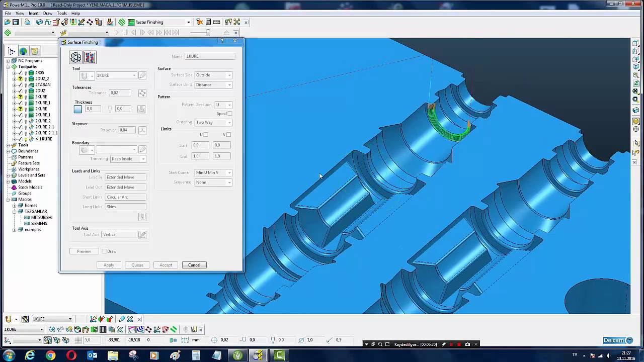
Task: Open project folder icon in main toolbar
Action: click(8, 22)
